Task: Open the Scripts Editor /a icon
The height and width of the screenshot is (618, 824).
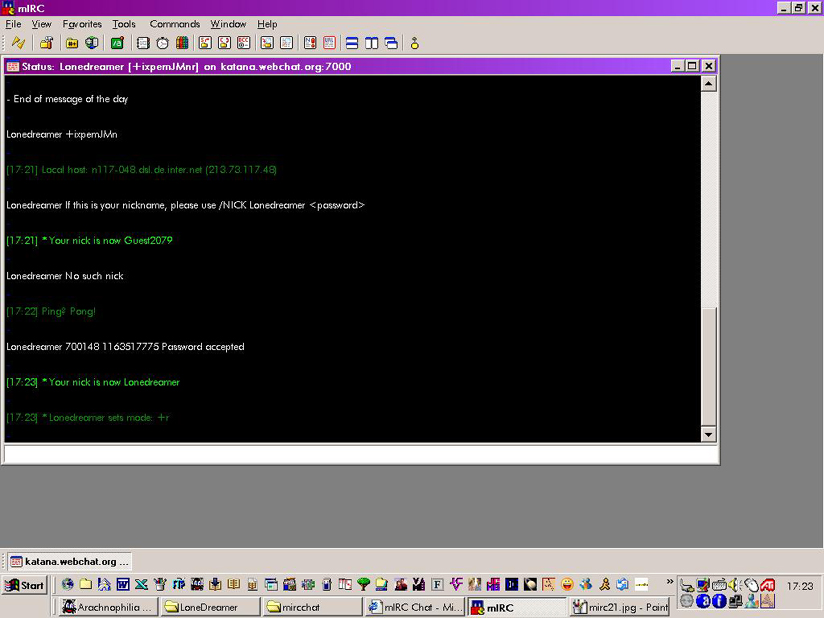Action: pyautogui.click(x=117, y=43)
